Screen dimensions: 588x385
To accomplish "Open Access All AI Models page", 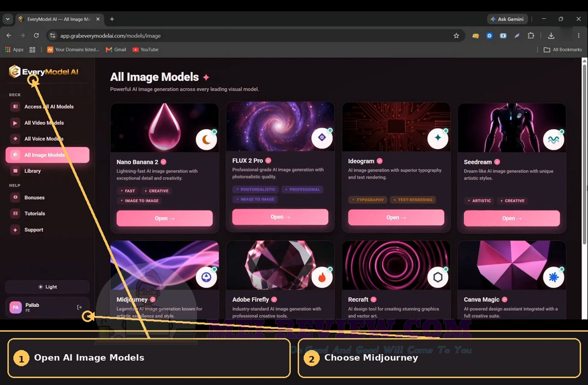I will pyautogui.click(x=47, y=106).
